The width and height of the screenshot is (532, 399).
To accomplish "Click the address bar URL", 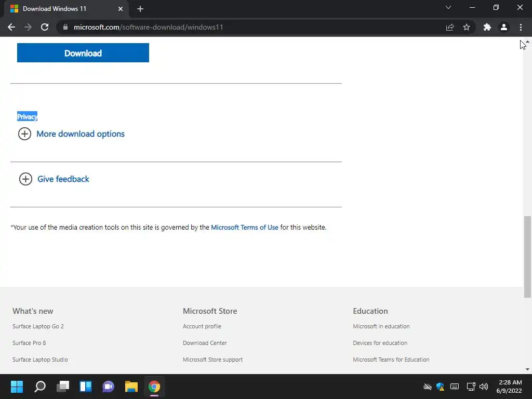I will click(x=148, y=27).
